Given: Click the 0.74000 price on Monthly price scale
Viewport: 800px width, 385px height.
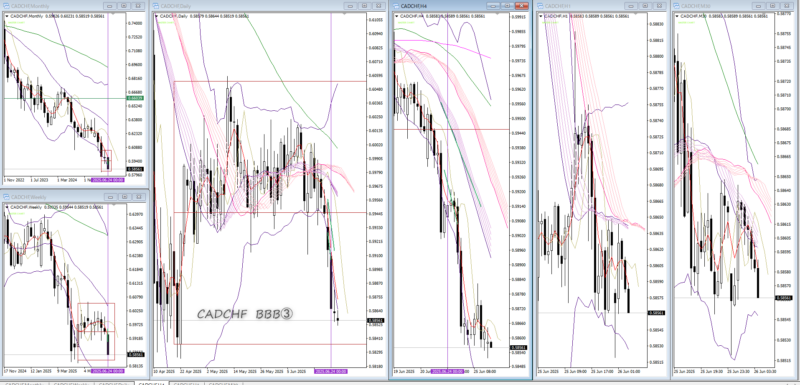Looking at the screenshot, I should (x=136, y=23).
